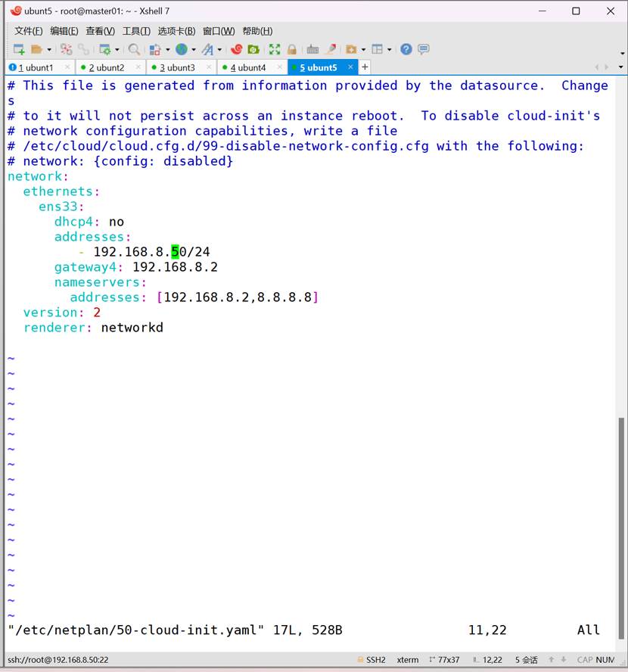Screen dimensions: 628x672
Task: Click the Find magnifier icon
Action: [x=134, y=49]
